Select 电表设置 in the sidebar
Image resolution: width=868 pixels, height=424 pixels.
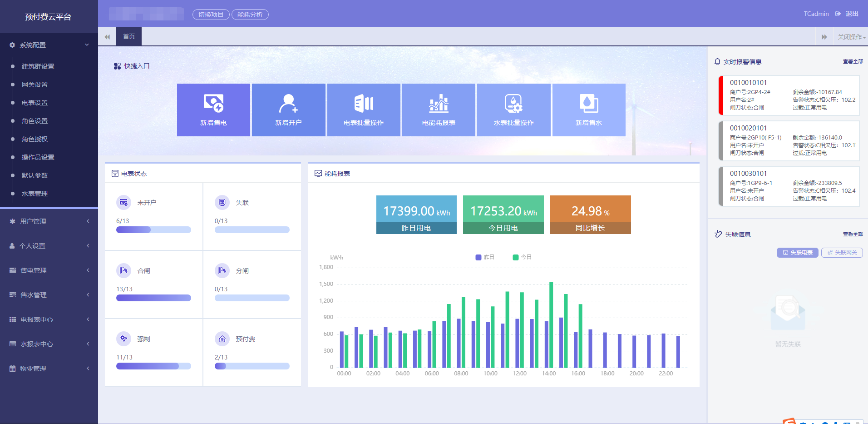(35, 103)
